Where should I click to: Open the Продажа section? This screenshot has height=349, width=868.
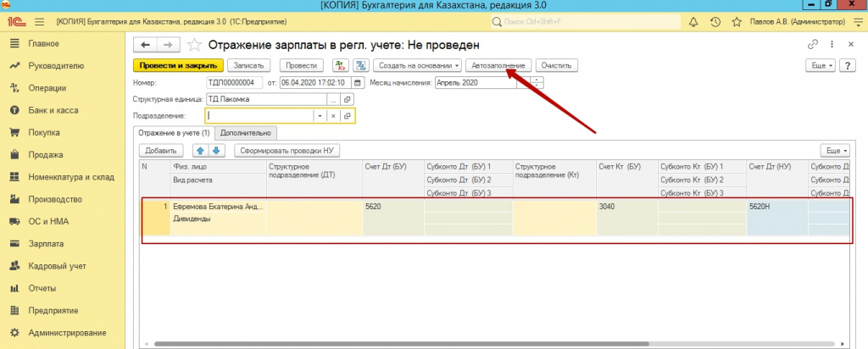(46, 155)
